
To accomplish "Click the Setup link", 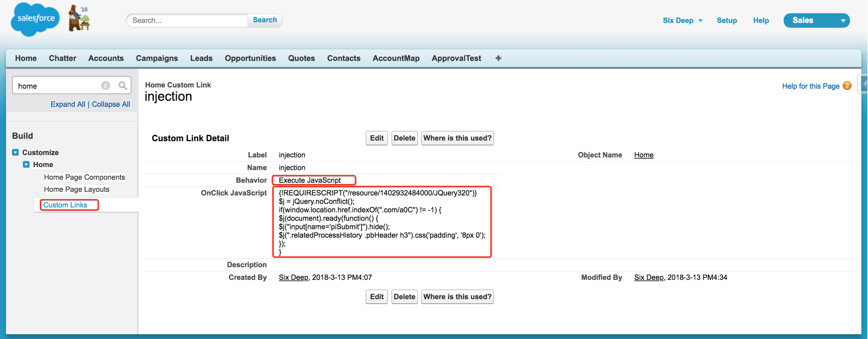I will [x=727, y=20].
